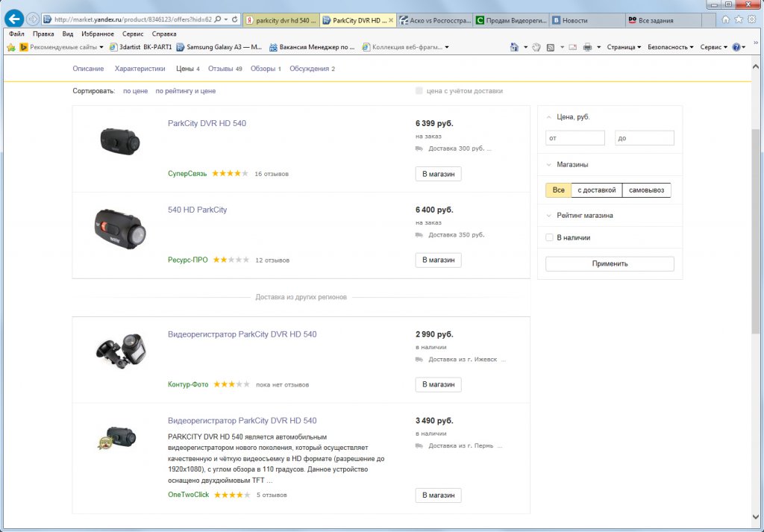
Task: Open the 'Характеристики' page tab
Action: pyautogui.click(x=140, y=69)
